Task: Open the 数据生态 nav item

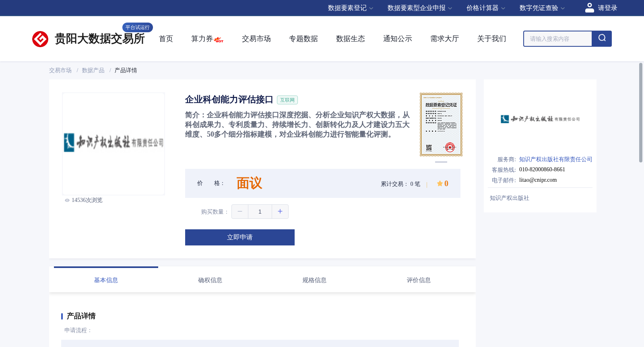Action: click(x=351, y=39)
